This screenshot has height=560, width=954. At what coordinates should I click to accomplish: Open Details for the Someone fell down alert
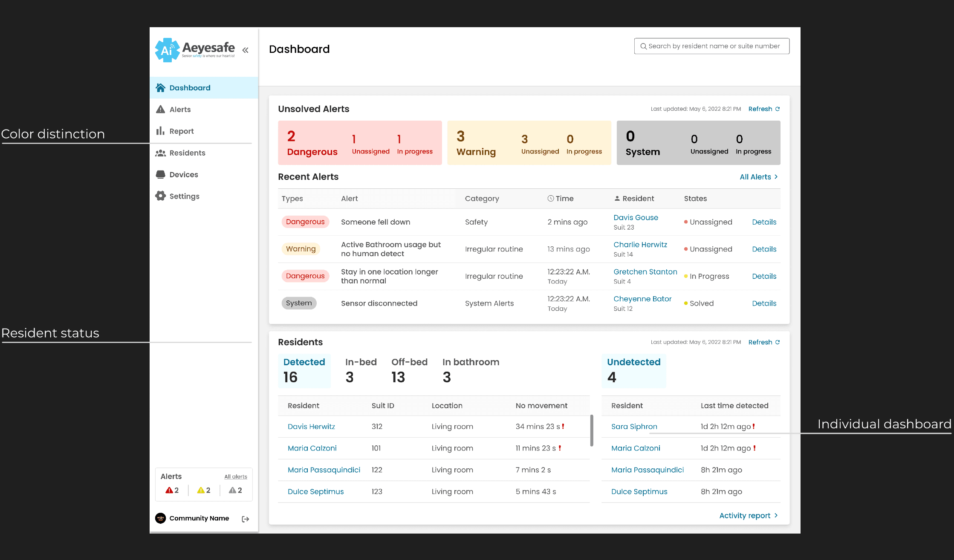point(764,222)
